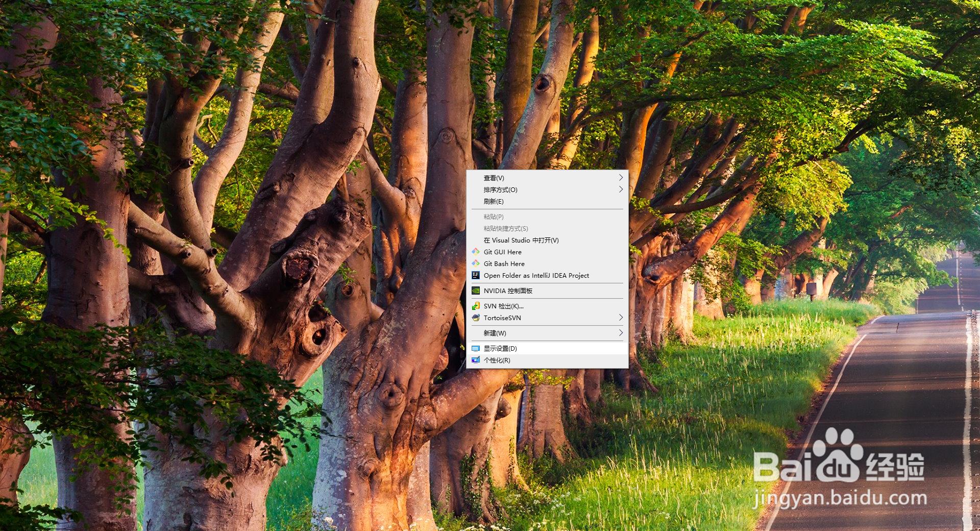The height and width of the screenshot is (531, 980).
Task: Choose SVN 检出(K)...
Action: [547, 306]
